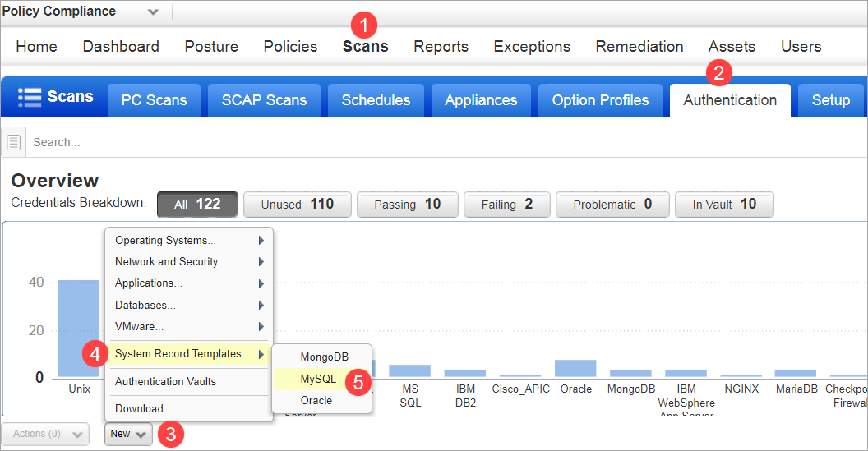Click the Overview heading text
Screen dimensions: 868x451
click(x=55, y=181)
